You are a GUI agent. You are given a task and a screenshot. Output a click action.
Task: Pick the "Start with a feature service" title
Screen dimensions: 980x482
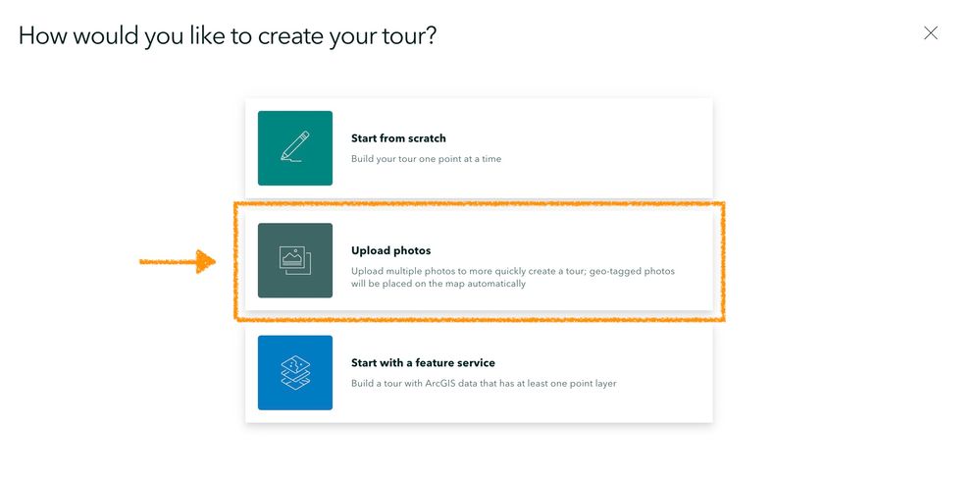coord(423,363)
